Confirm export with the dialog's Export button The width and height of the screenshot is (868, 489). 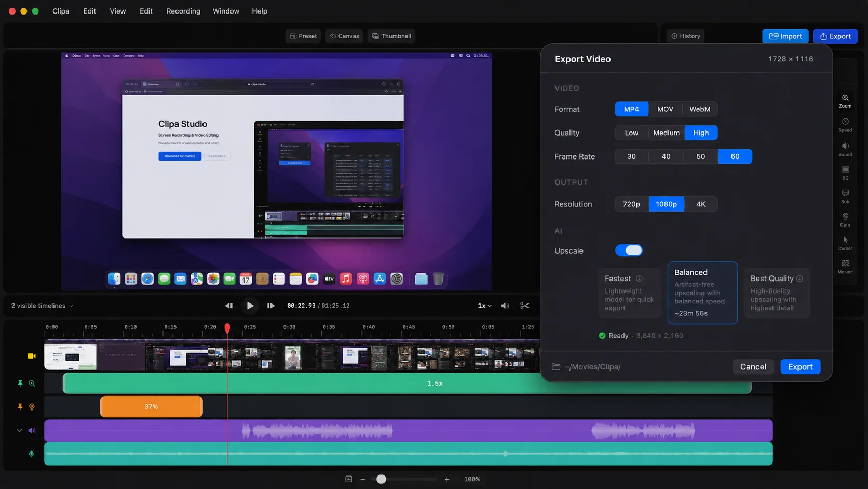[800, 367]
